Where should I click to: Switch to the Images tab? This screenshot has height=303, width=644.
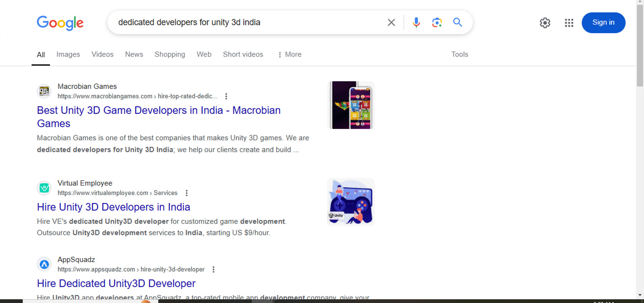68,55
